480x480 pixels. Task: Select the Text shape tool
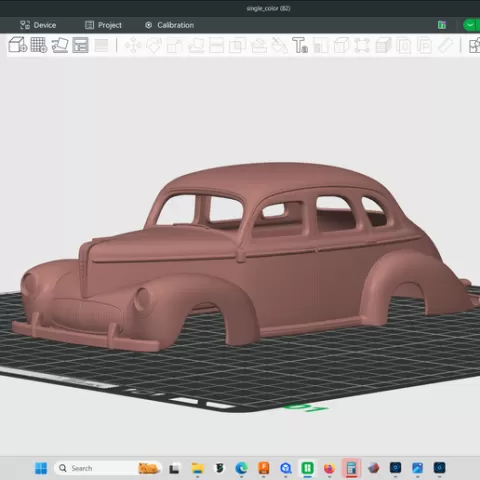coord(300,45)
